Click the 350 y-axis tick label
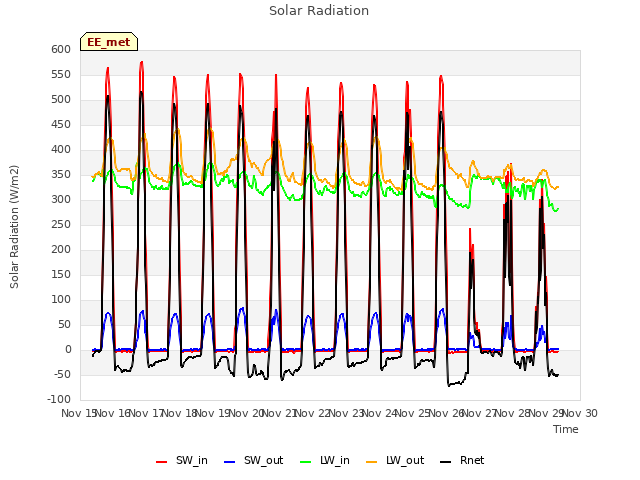Screen dimensions: 640x480 [x=61, y=175]
